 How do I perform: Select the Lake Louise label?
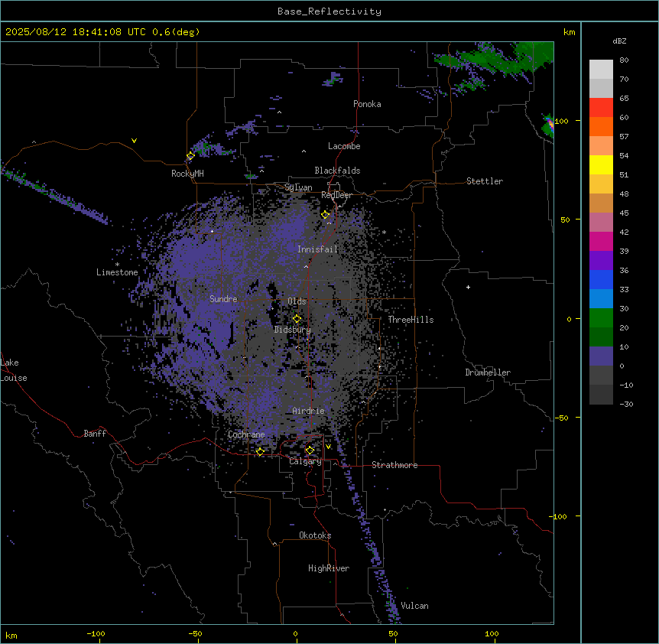[x=14, y=370]
